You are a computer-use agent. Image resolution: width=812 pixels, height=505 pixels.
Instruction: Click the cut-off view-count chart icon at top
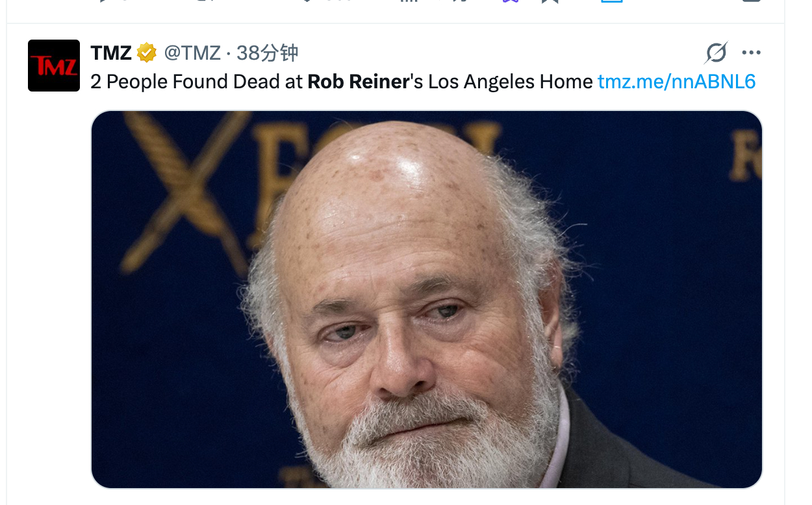click(x=407, y=1)
